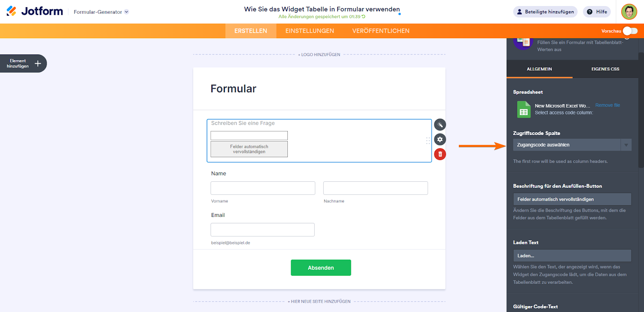
Task: Click the user profile avatar
Action: click(x=629, y=12)
